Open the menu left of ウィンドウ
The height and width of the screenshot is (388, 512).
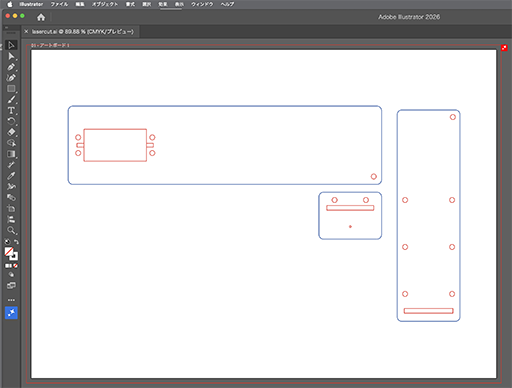pos(179,4)
